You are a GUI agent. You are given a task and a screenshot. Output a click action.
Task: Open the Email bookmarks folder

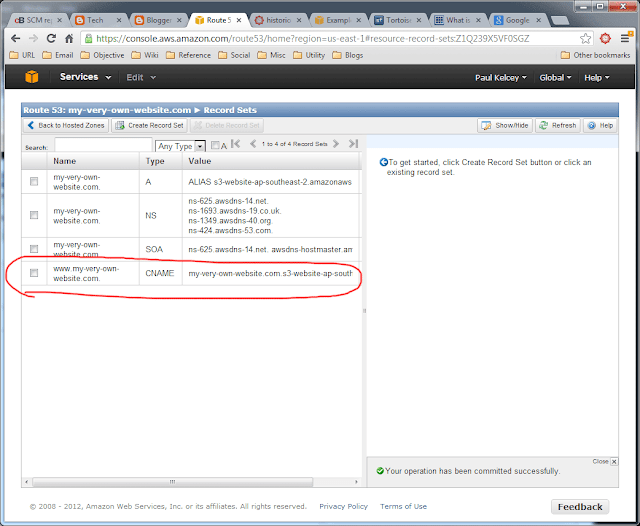click(x=58, y=55)
